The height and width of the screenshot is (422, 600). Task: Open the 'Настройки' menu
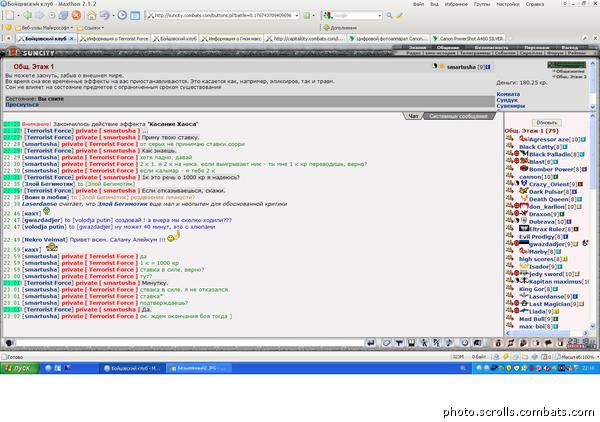click(x=508, y=4)
